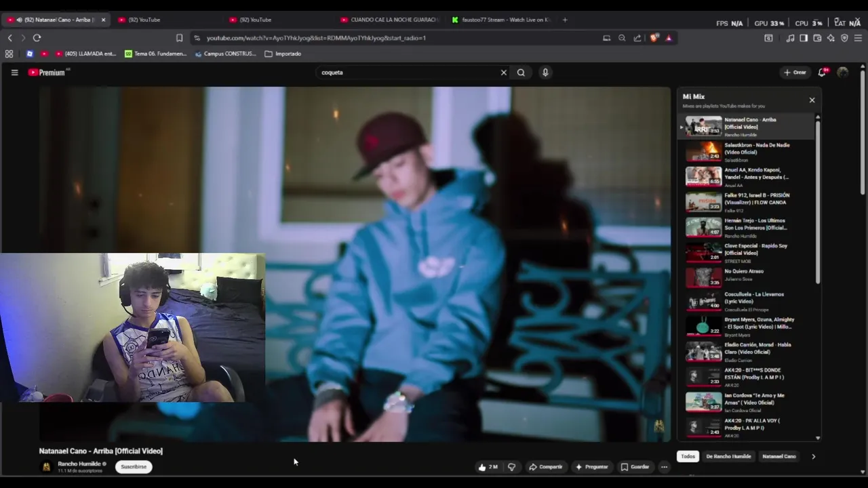Subscribe with the Suscribirse button

pyautogui.click(x=134, y=467)
